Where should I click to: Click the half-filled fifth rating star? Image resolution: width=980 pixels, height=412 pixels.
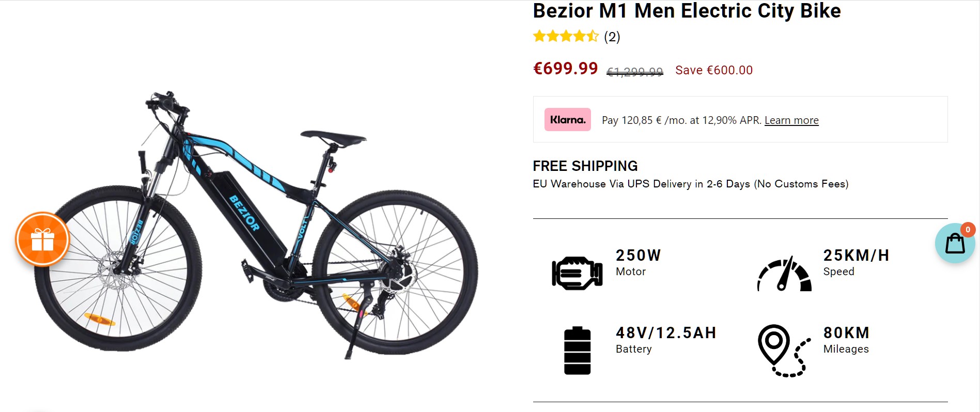[593, 36]
